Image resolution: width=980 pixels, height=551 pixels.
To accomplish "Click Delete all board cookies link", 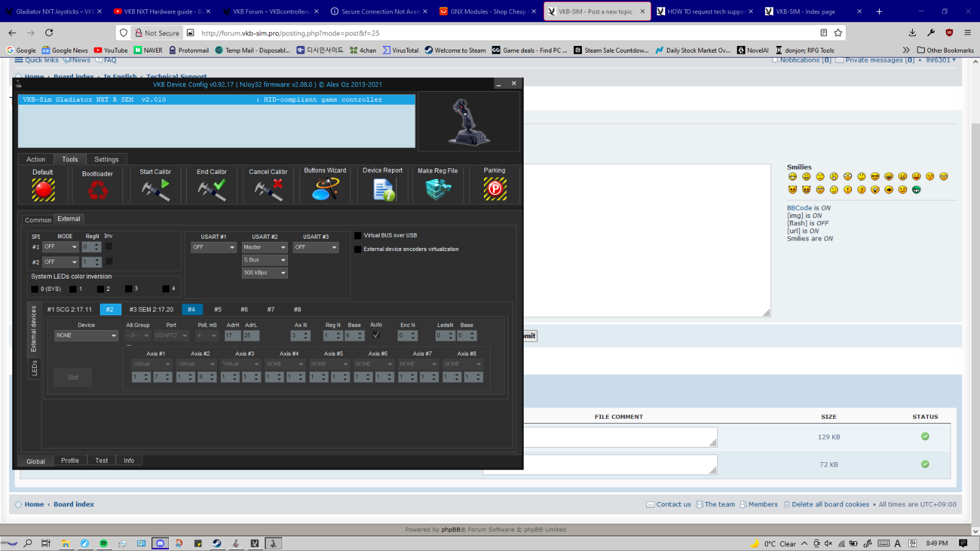I will (x=830, y=504).
